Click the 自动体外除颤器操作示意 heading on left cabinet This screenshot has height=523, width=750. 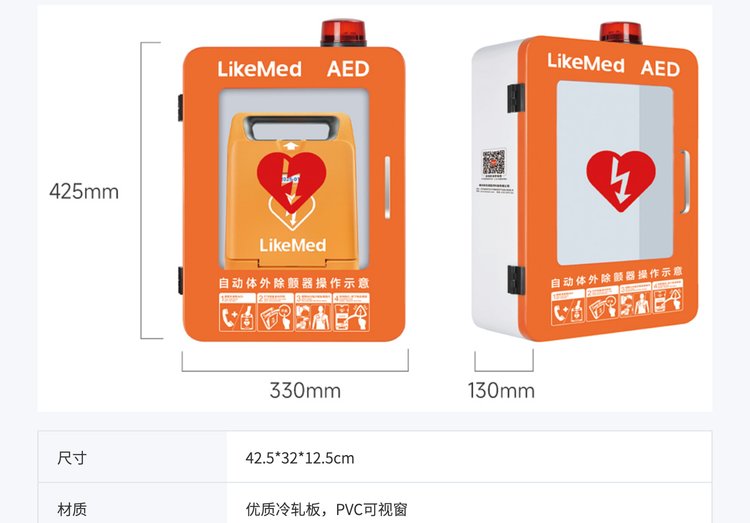[294, 283]
